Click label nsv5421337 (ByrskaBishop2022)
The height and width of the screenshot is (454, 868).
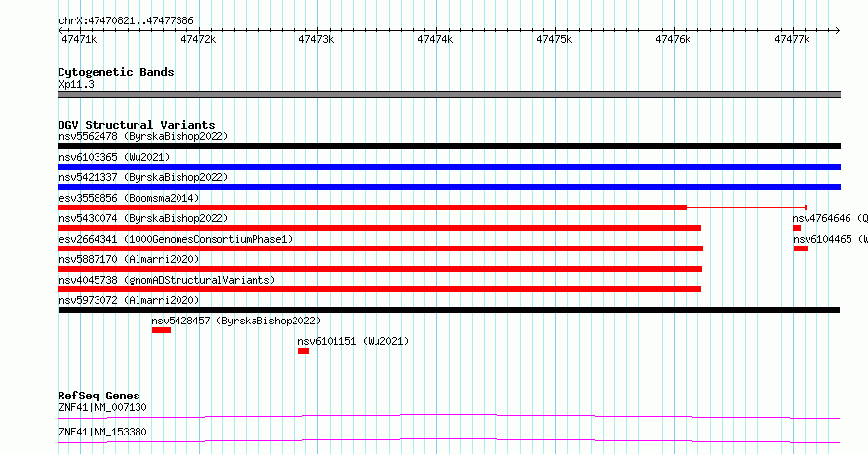click(x=143, y=177)
